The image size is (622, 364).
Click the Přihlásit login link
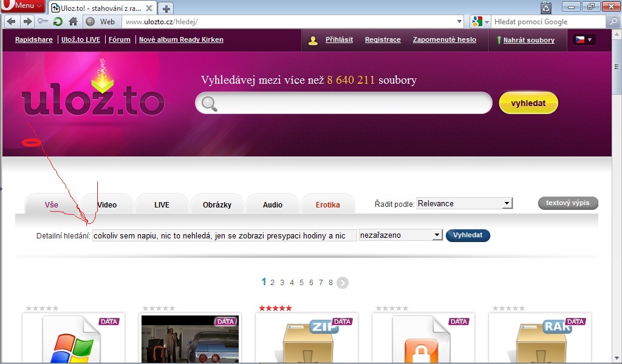tap(339, 39)
